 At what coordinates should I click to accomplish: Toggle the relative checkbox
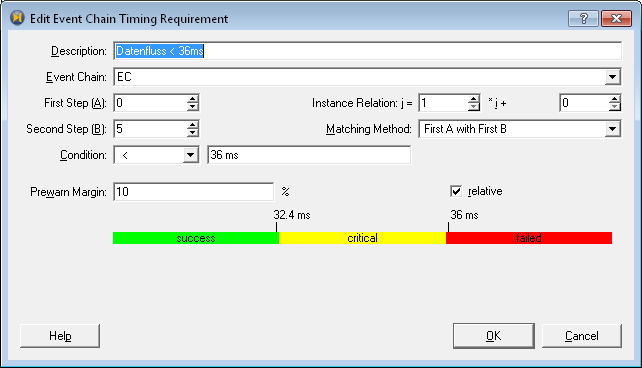(x=456, y=191)
